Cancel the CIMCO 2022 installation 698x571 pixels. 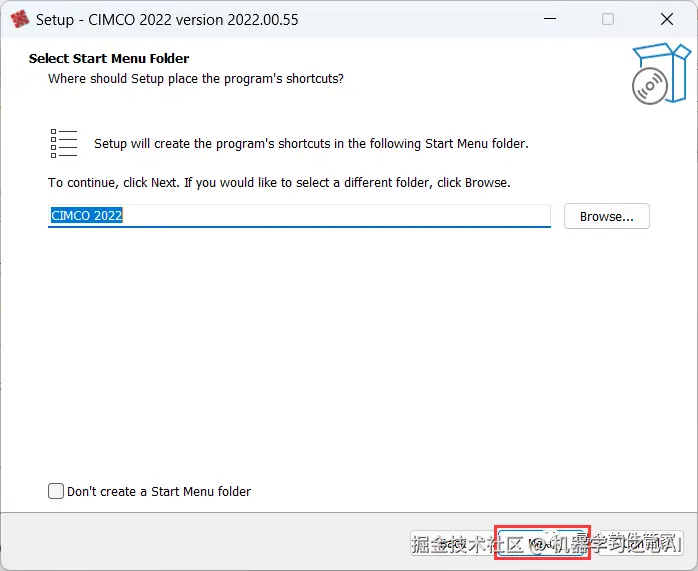(639, 543)
